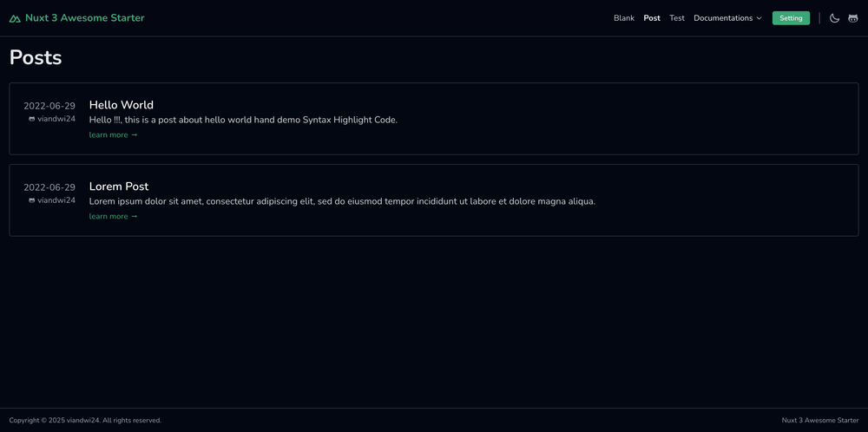This screenshot has height=432, width=868.
Task: Click the copyright notice in footer
Action: pos(85,421)
